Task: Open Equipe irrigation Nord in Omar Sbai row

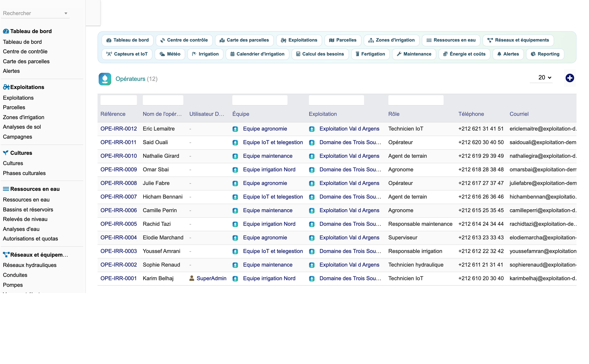Action: tap(269, 170)
